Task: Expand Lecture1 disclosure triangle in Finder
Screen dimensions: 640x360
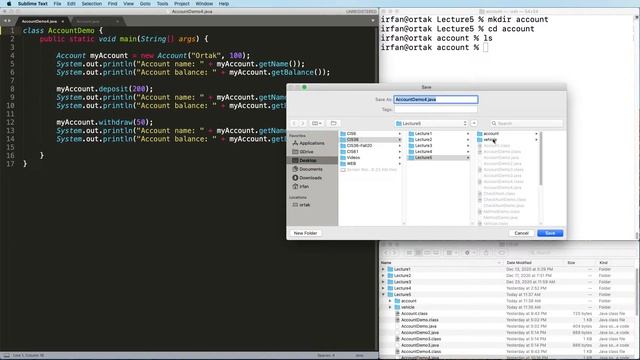Action: (x=383, y=269)
